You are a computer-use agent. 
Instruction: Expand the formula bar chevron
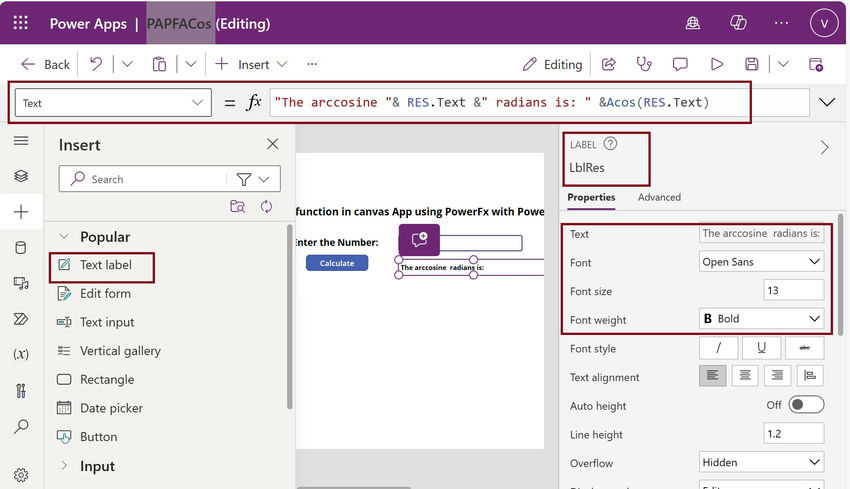[827, 102]
